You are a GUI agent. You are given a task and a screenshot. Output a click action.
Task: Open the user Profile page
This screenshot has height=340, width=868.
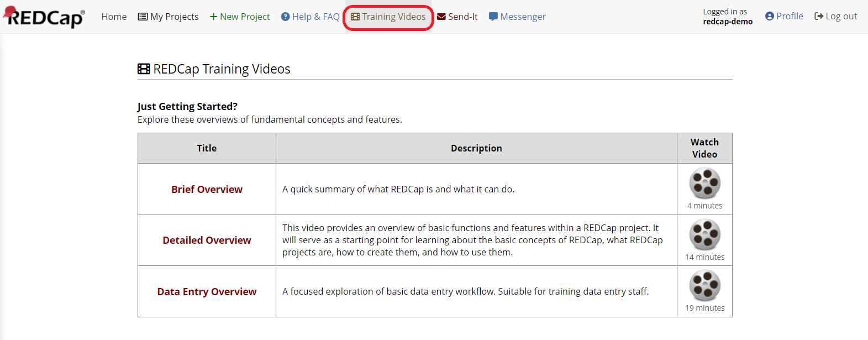784,16
